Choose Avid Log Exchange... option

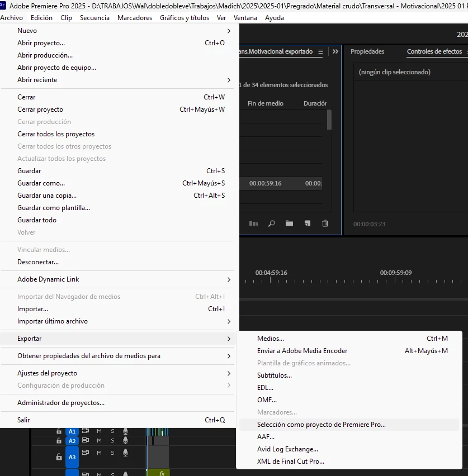tap(349, 449)
